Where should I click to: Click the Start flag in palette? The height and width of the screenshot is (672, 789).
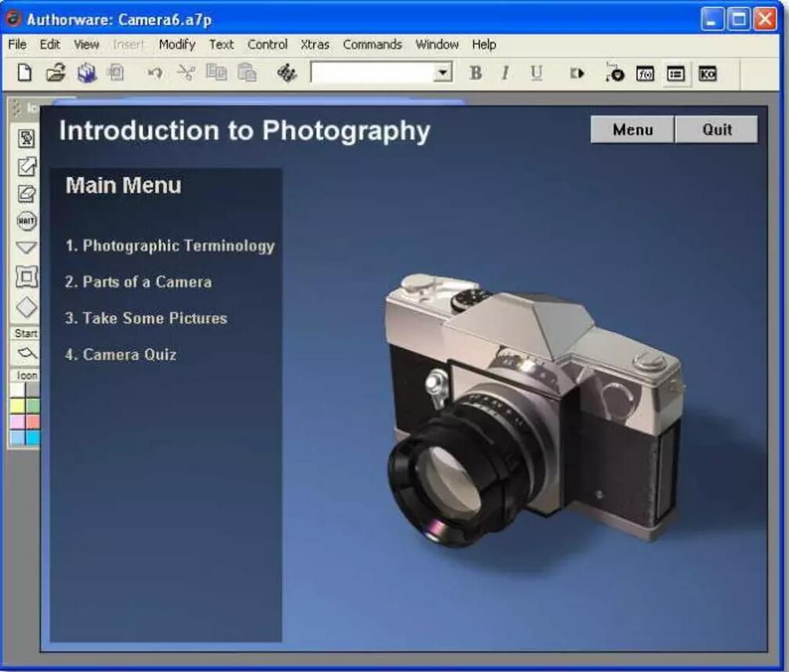[x=27, y=353]
